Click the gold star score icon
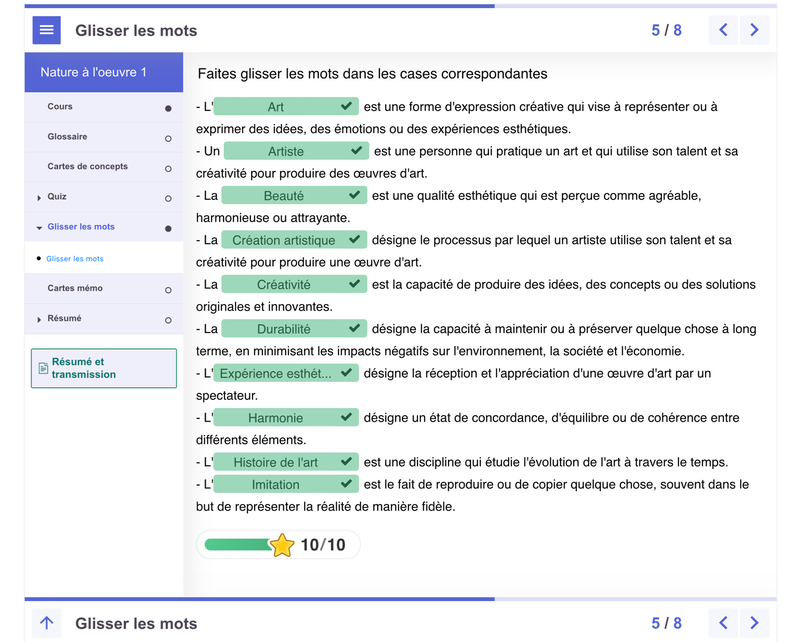 click(282, 545)
